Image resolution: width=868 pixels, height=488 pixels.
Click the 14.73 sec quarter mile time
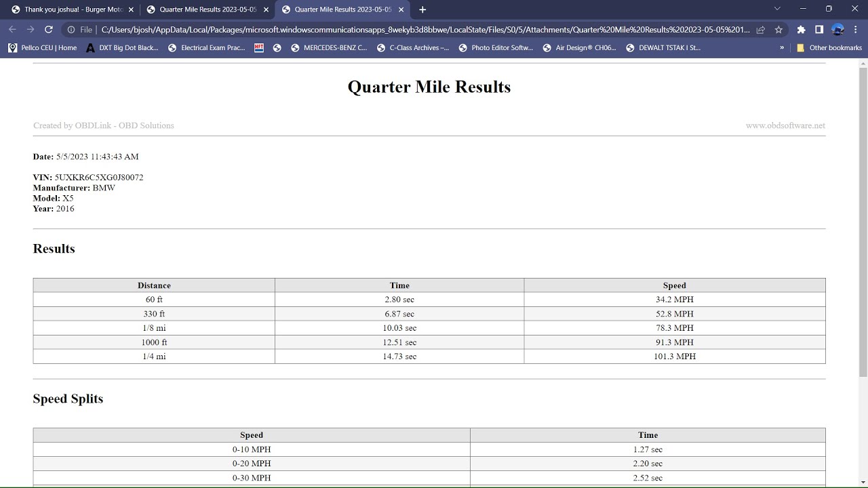tap(399, 357)
